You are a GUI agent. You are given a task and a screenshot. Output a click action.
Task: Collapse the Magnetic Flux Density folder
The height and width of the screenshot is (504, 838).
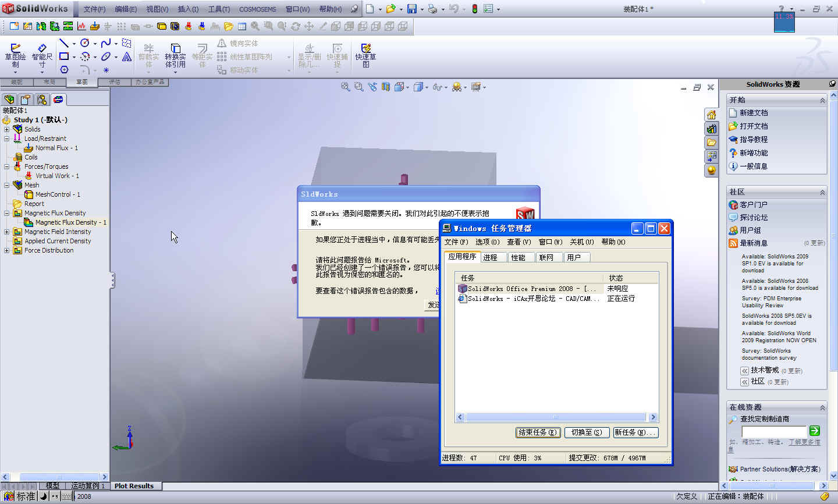pyautogui.click(x=7, y=213)
